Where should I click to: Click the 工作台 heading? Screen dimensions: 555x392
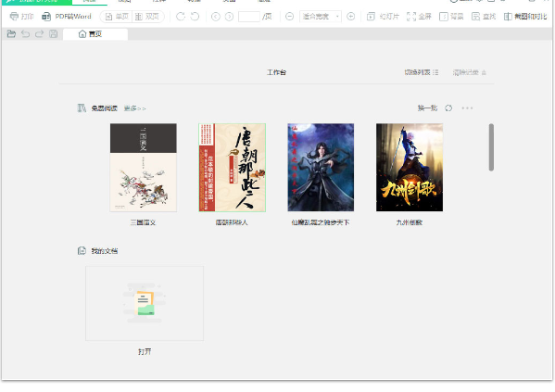click(x=276, y=72)
